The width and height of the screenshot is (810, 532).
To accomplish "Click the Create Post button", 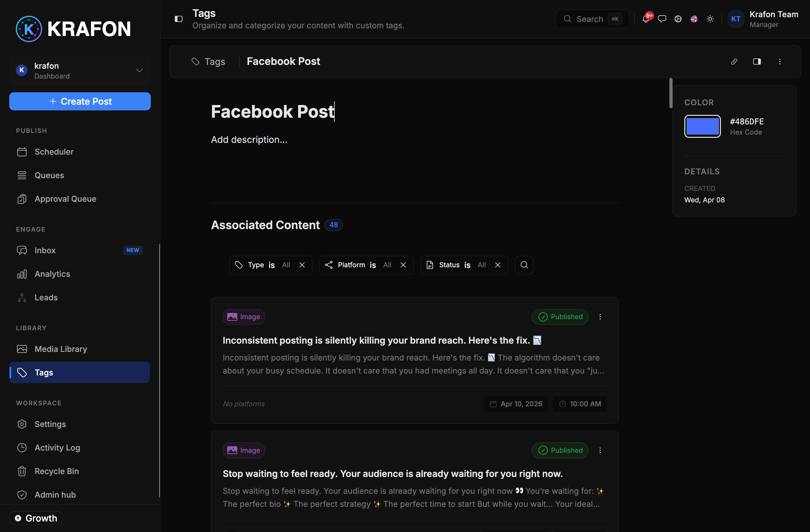I will tap(80, 101).
